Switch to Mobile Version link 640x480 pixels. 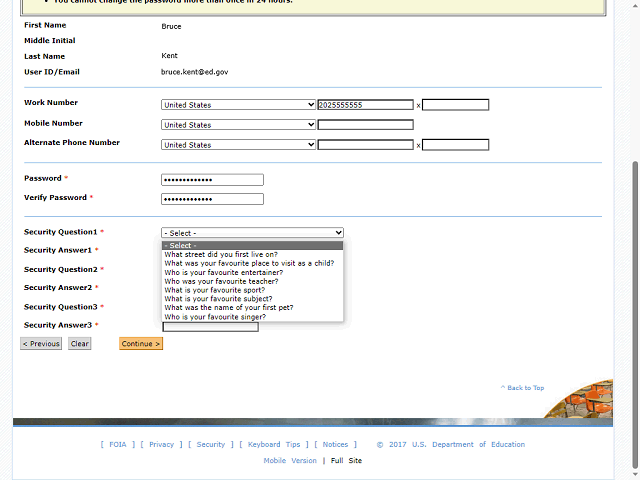tap(290, 460)
